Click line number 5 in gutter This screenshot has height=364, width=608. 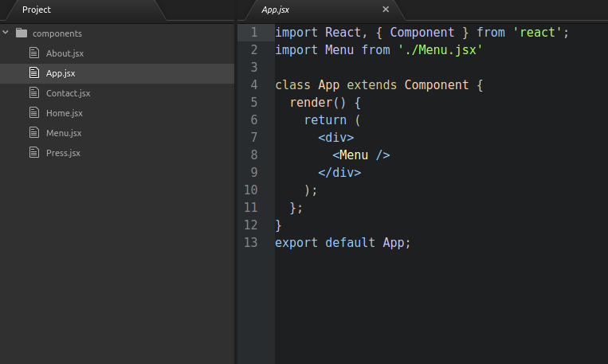point(254,102)
